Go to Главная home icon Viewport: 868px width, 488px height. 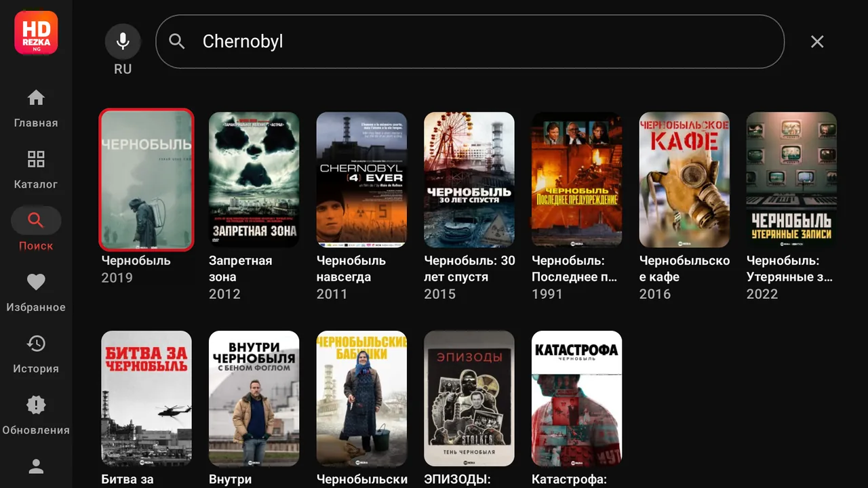click(36, 98)
